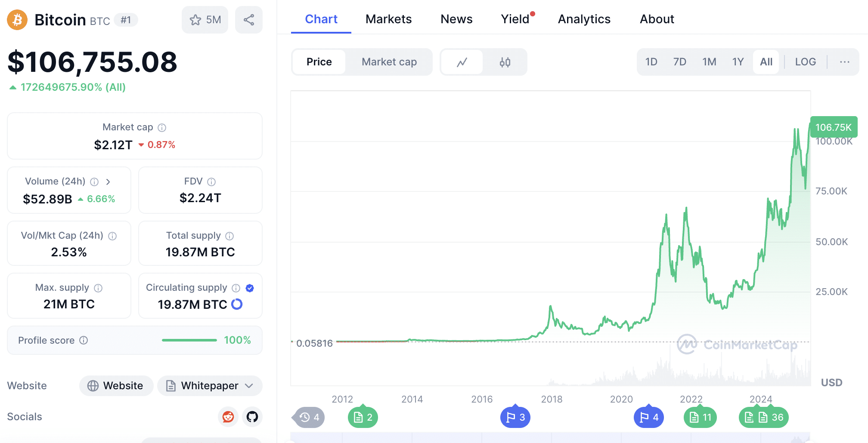Click Max. supply info icon

(98, 288)
